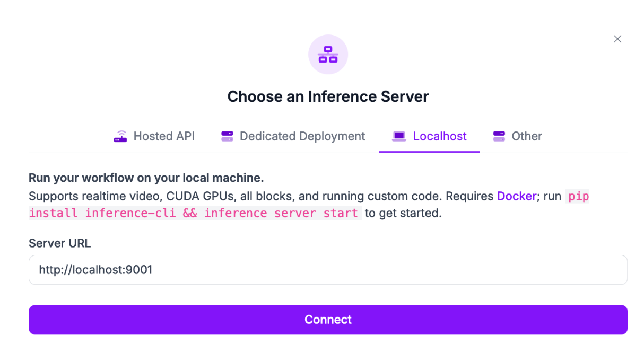Switch to the Hosted API tab
Screen dimensions: 644x353
click(x=163, y=136)
